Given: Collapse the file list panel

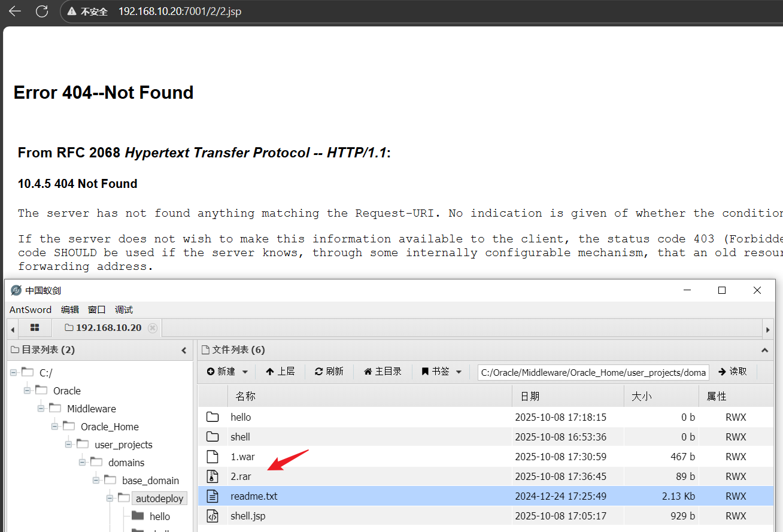Looking at the screenshot, I should pos(764,350).
